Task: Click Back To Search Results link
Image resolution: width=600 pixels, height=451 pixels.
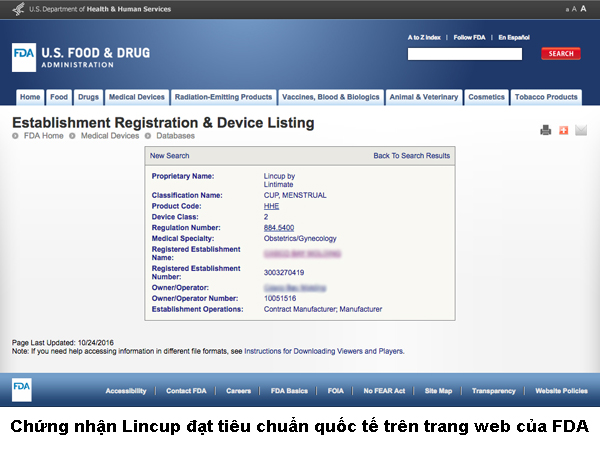Action: pos(412,156)
